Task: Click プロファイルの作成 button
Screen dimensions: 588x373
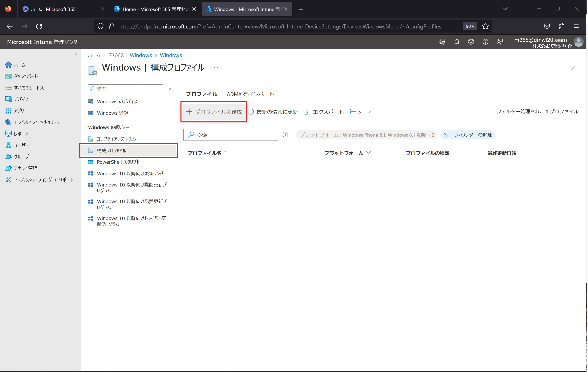Action: tap(214, 112)
